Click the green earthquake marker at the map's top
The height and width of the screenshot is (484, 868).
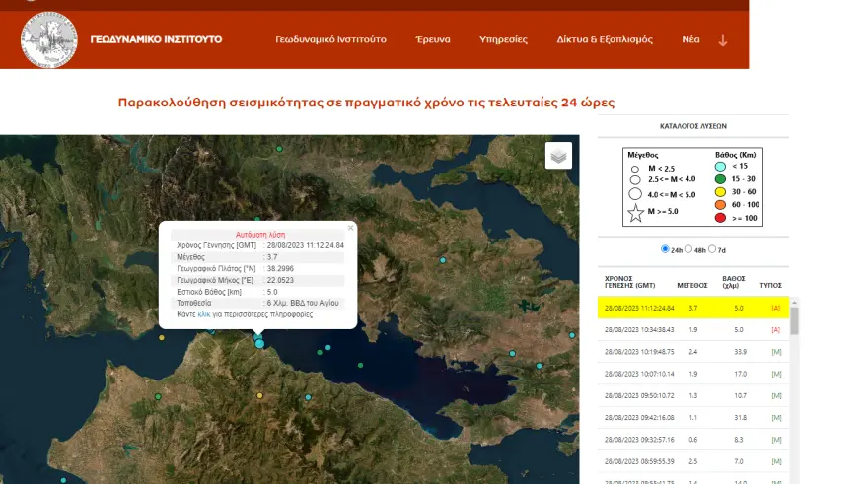279,149
